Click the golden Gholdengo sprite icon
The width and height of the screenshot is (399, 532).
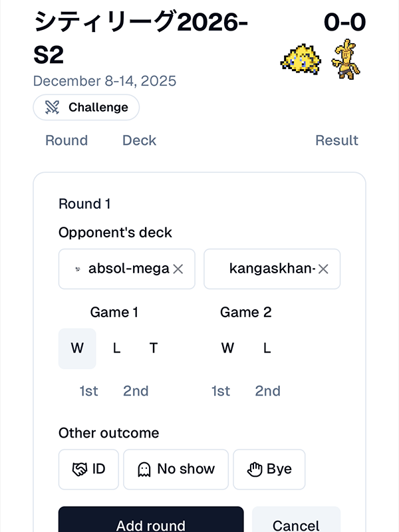(x=346, y=59)
